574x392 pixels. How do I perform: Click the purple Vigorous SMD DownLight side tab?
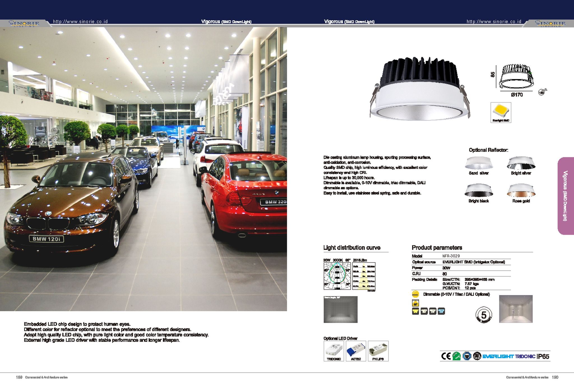[x=565, y=196]
